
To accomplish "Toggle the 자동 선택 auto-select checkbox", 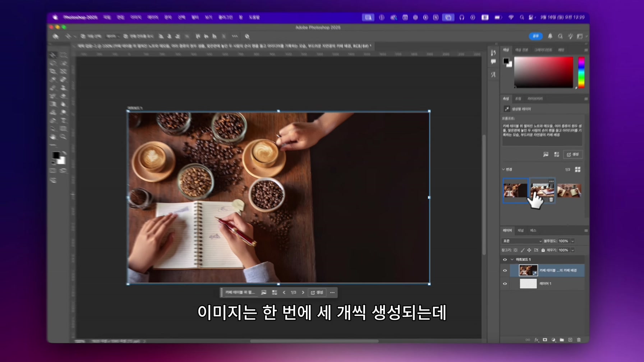I will tap(83, 36).
